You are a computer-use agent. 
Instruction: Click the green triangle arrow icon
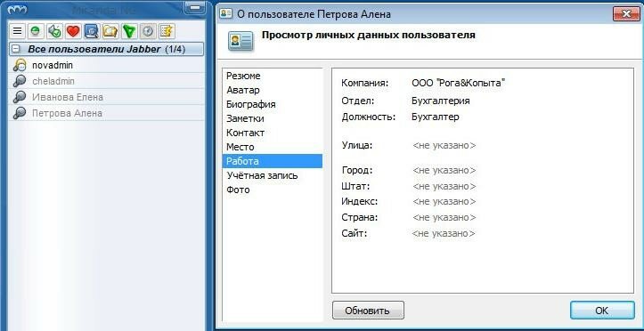click(x=129, y=31)
